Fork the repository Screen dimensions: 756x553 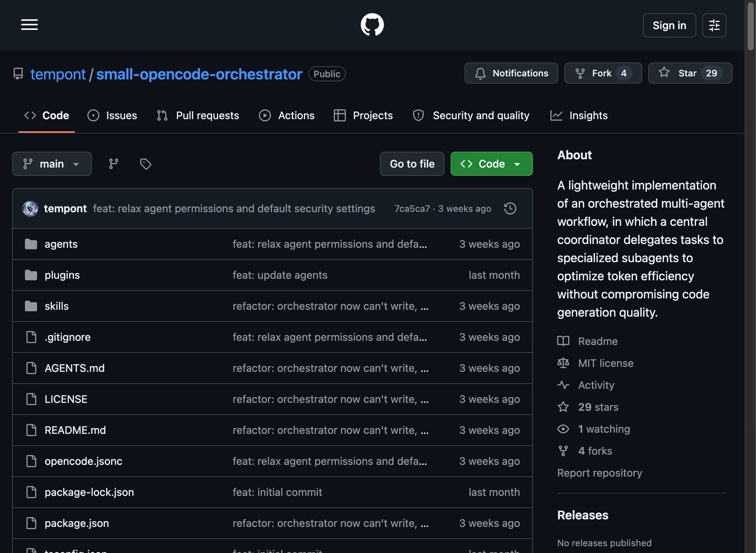(x=603, y=73)
